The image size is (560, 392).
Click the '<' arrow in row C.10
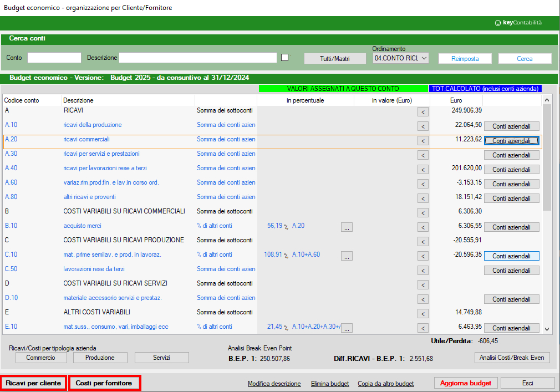(x=423, y=256)
